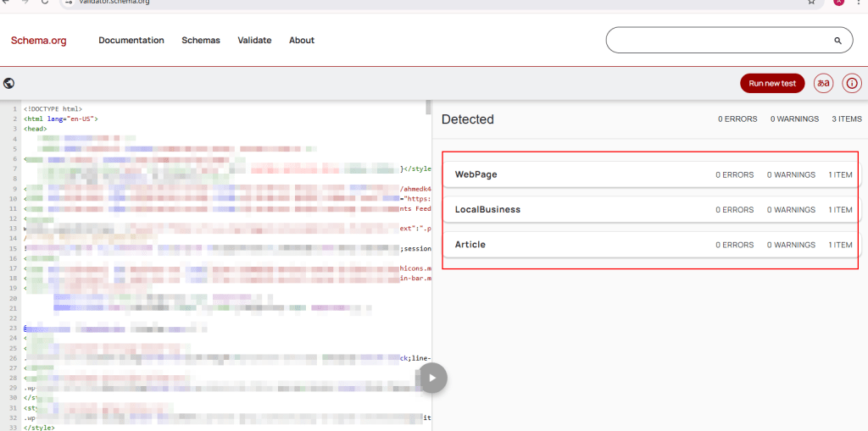The height and width of the screenshot is (431, 868).
Task: Start a Run new test
Action: pyautogui.click(x=772, y=84)
